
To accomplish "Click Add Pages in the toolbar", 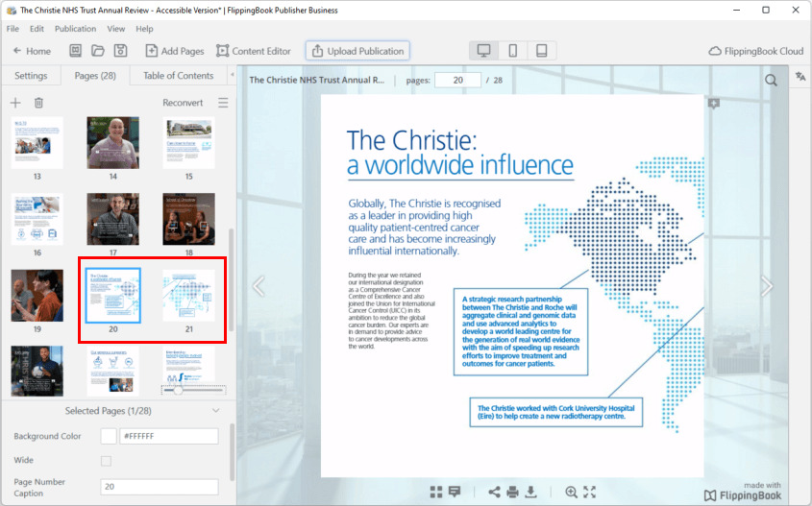I will pyautogui.click(x=175, y=51).
